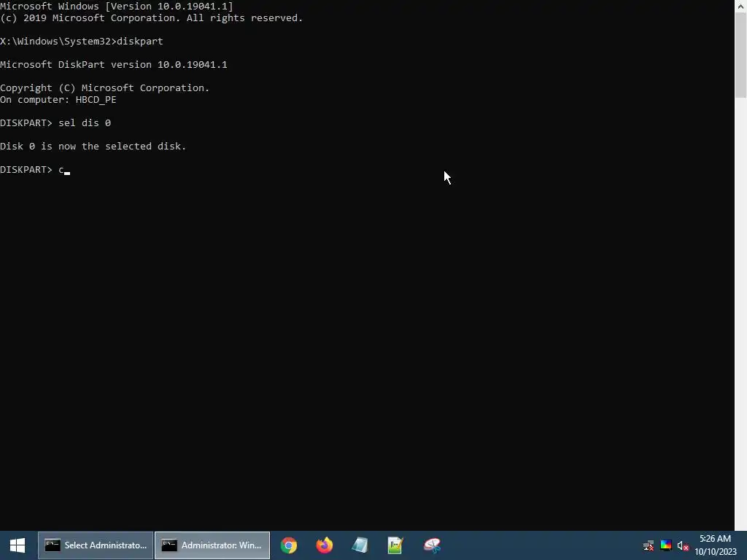The height and width of the screenshot is (560, 747).
Task: Open the green notes editor taskbar icon
Action: coord(395,545)
